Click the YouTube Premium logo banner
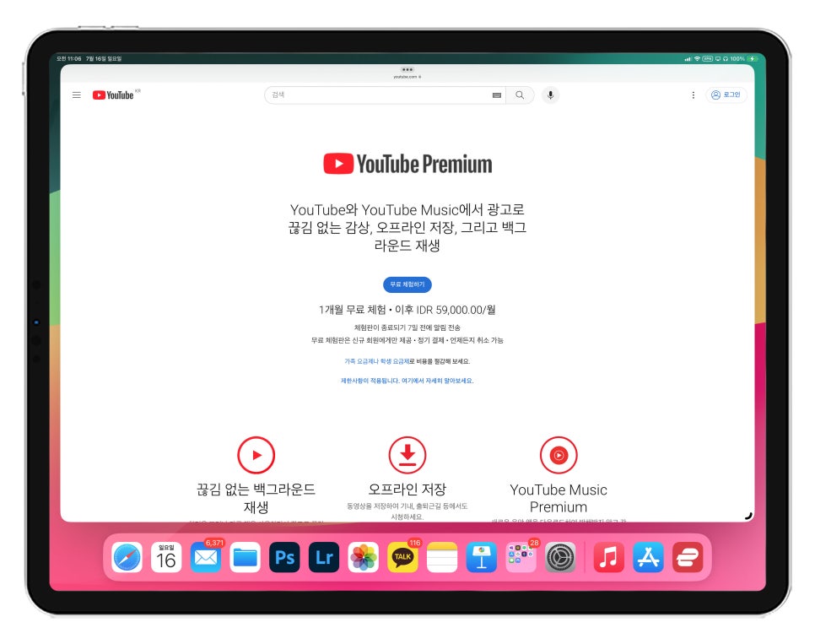Screen dimensions: 815x644 tap(407, 164)
